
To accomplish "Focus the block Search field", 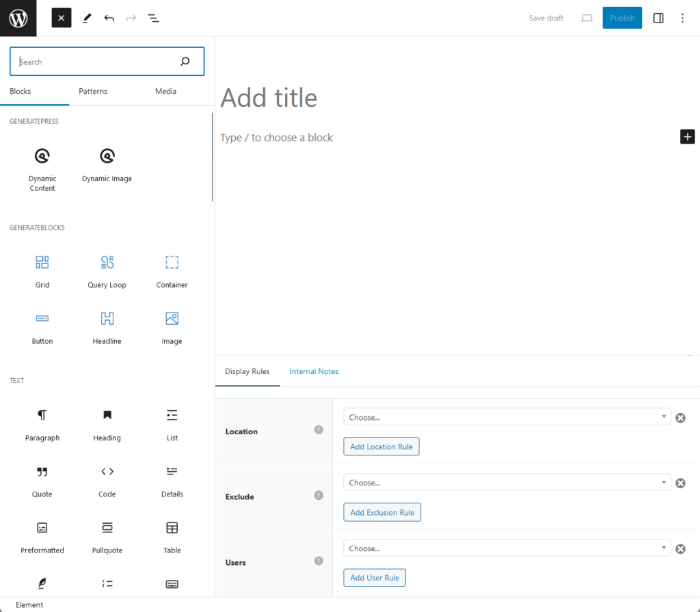I will pyautogui.click(x=107, y=62).
